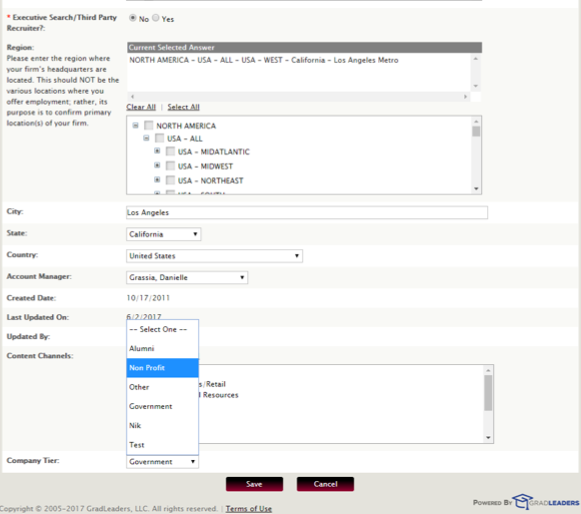
Task: Click the USA - MIDATLANTIC tree label
Action: 214,152
